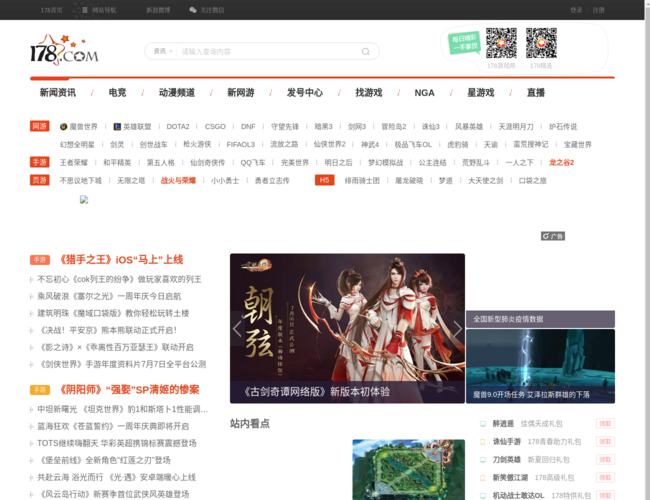Click the 178.COM site logo
The height and width of the screenshot is (500, 650).
pyautogui.click(x=64, y=50)
